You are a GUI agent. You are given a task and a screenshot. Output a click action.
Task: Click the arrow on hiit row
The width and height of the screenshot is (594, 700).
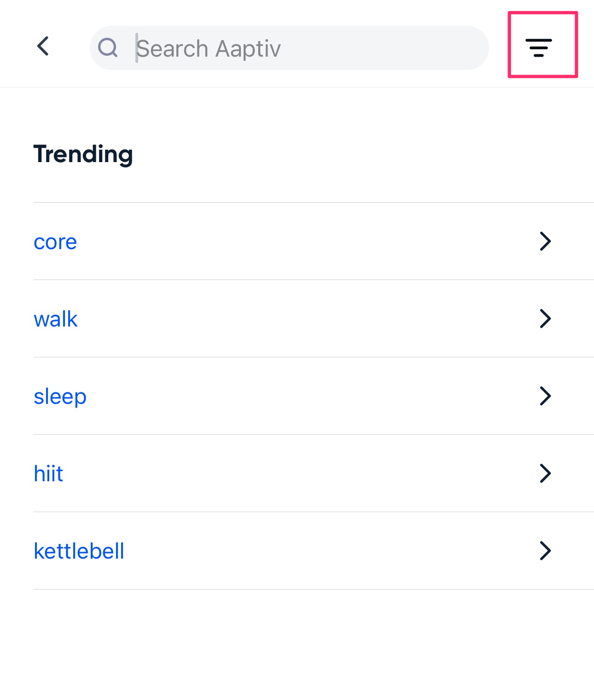(x=545, y=473)
